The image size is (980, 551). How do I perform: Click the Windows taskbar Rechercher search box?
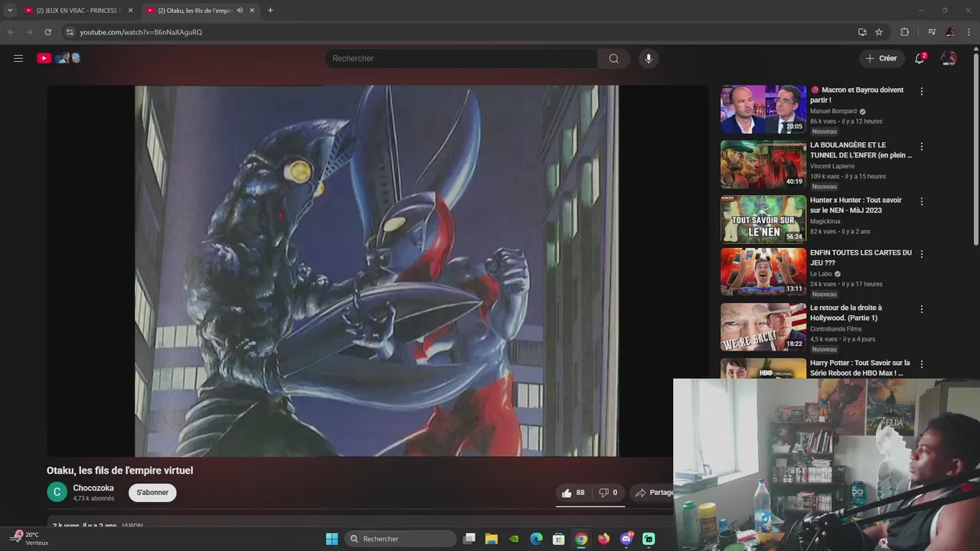pyautogui.click(x=401, y=539)
